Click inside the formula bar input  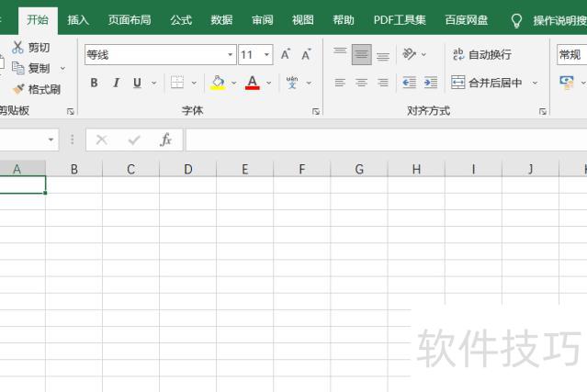coord(387,140)
